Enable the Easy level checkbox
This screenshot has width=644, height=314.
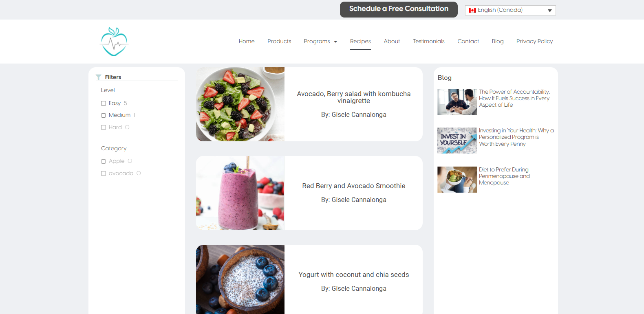pyautogui.click(x=104, y=103)
